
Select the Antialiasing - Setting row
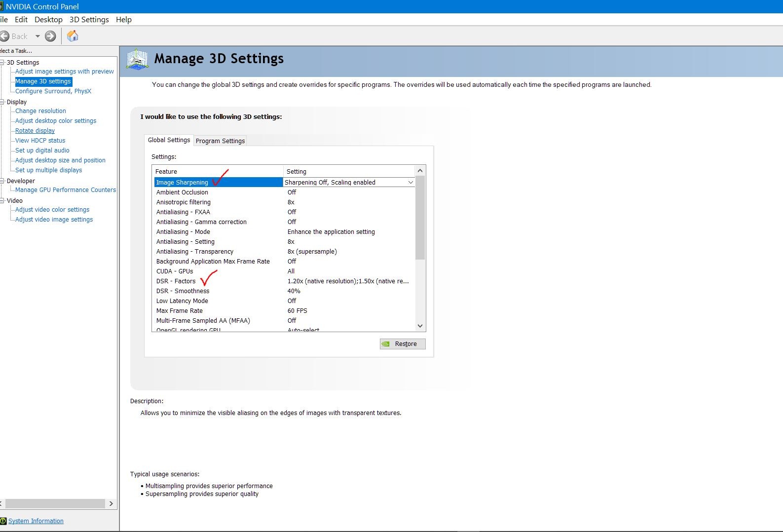[x=285, y=242]
